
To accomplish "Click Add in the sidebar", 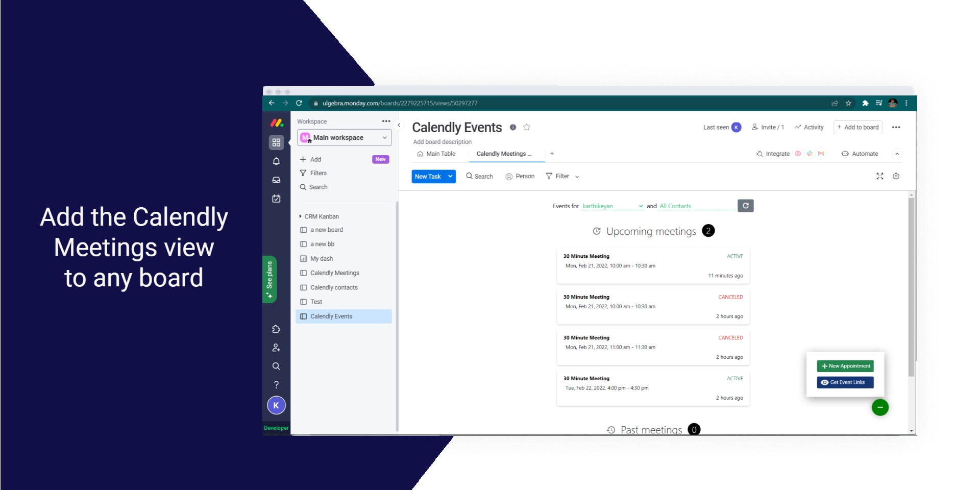I will [311, 159].
